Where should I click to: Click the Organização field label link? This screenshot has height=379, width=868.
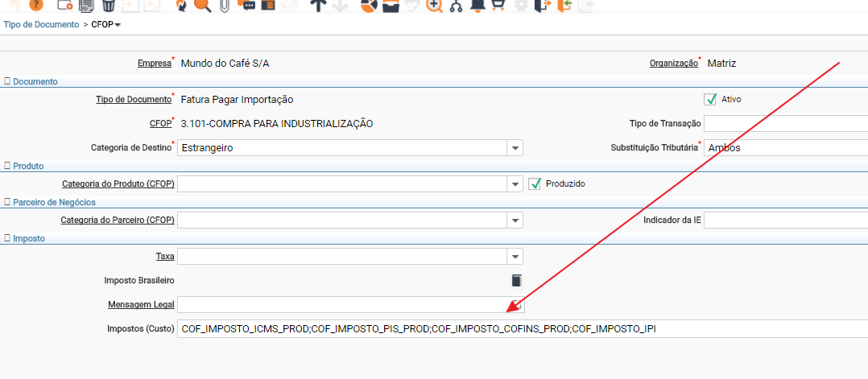pyautogui.click(x=674, y=64)
